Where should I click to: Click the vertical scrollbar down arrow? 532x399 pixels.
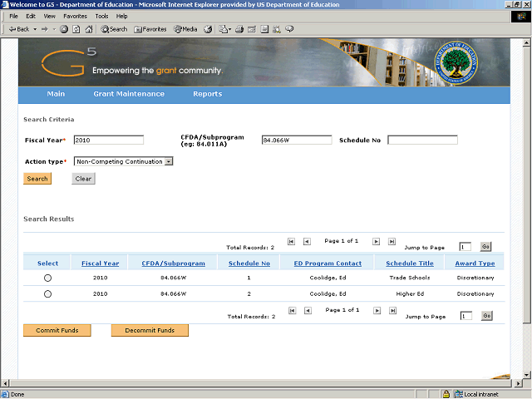pos(527,375)
